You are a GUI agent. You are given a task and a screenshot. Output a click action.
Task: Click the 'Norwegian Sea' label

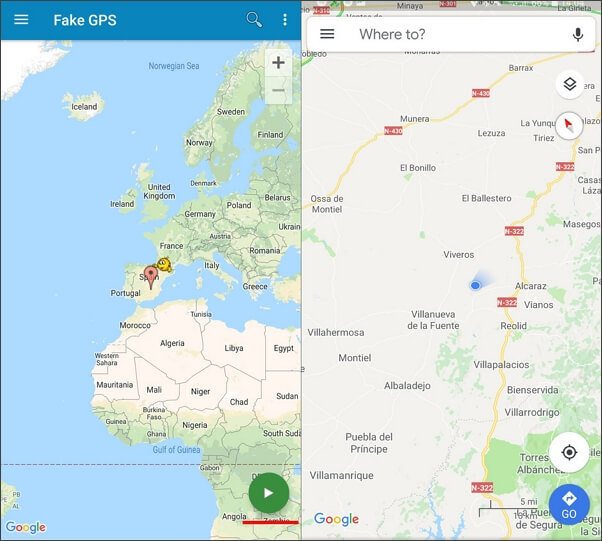(174, 66)
